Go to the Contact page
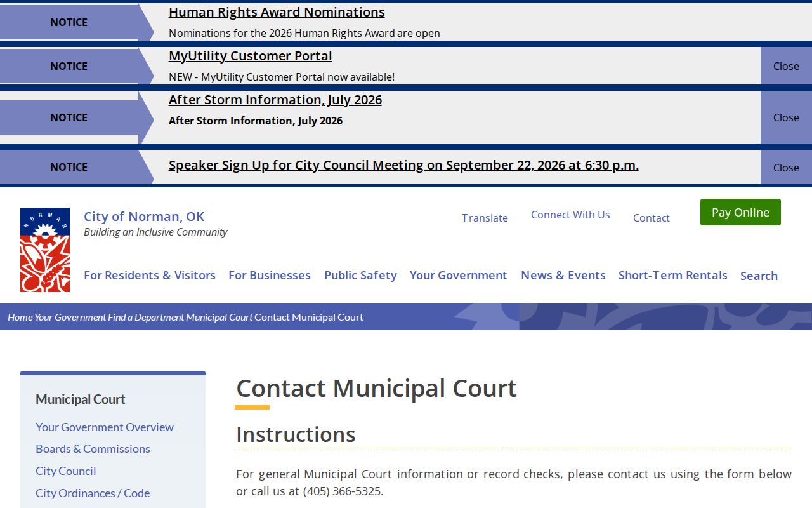Image resolution: width=812 pixels, height=508 pixels. point(651,218)
